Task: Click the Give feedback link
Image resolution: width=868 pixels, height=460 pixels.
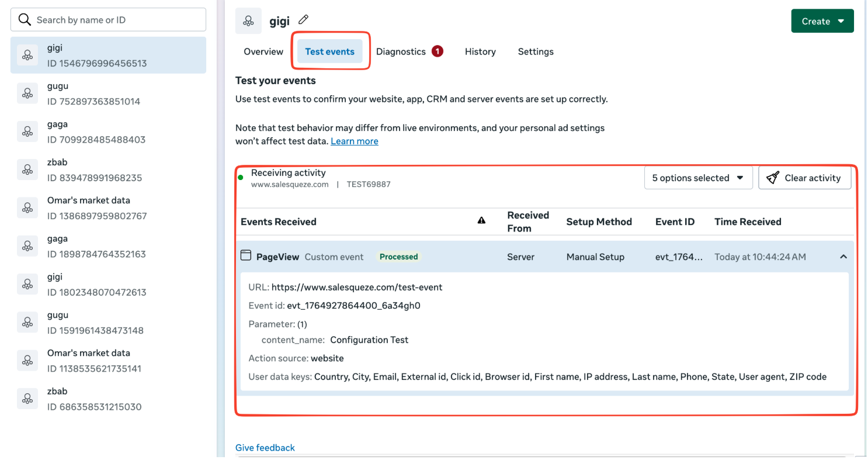Action: (x=265, y=448)
